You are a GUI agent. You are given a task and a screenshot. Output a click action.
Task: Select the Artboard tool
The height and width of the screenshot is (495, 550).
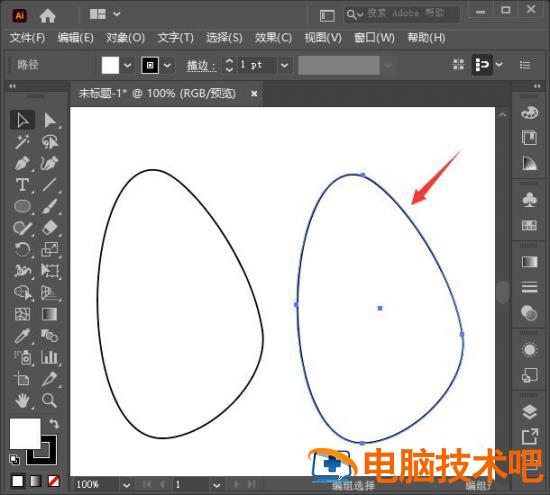click(x=22, y=379)
